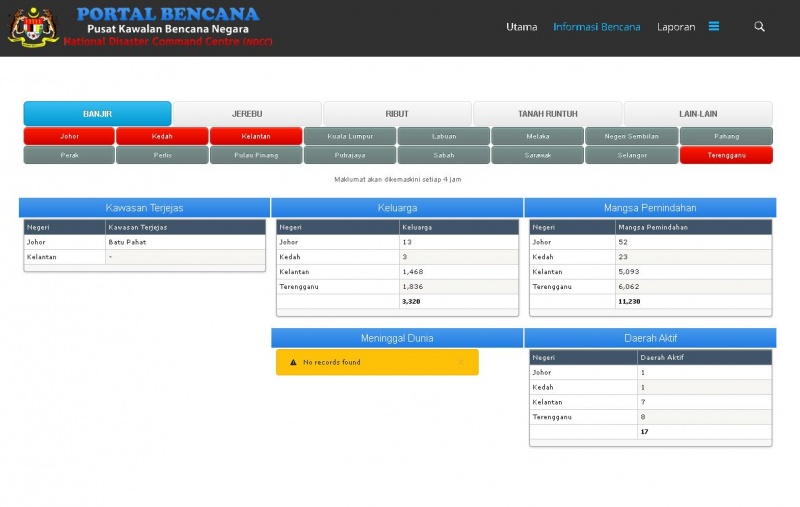Click Mangsa Pemindahan total 11,230
The image size is (800, 507).
point(629,301)
